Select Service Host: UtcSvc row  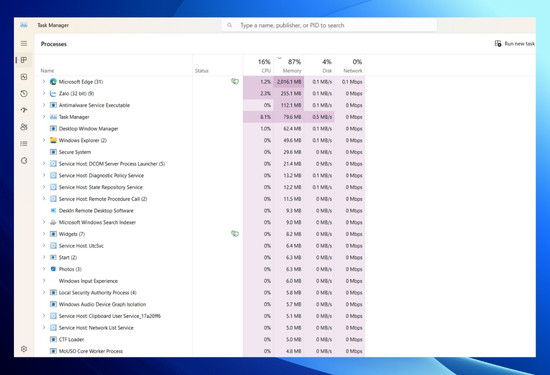(200, 246)
